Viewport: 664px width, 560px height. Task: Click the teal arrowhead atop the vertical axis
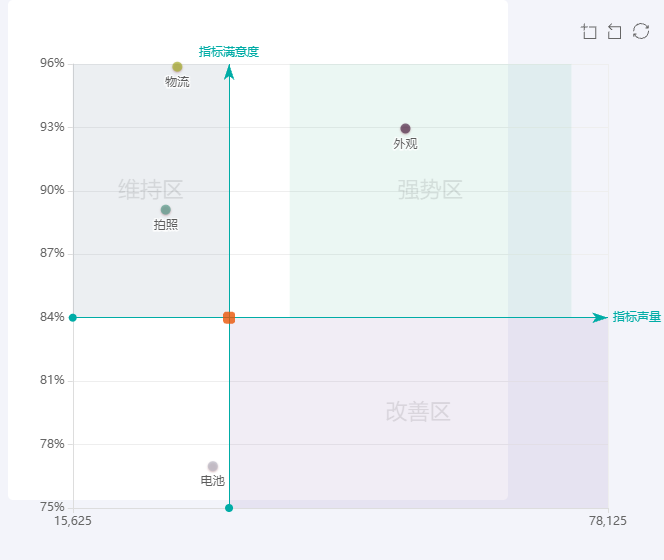229,71
